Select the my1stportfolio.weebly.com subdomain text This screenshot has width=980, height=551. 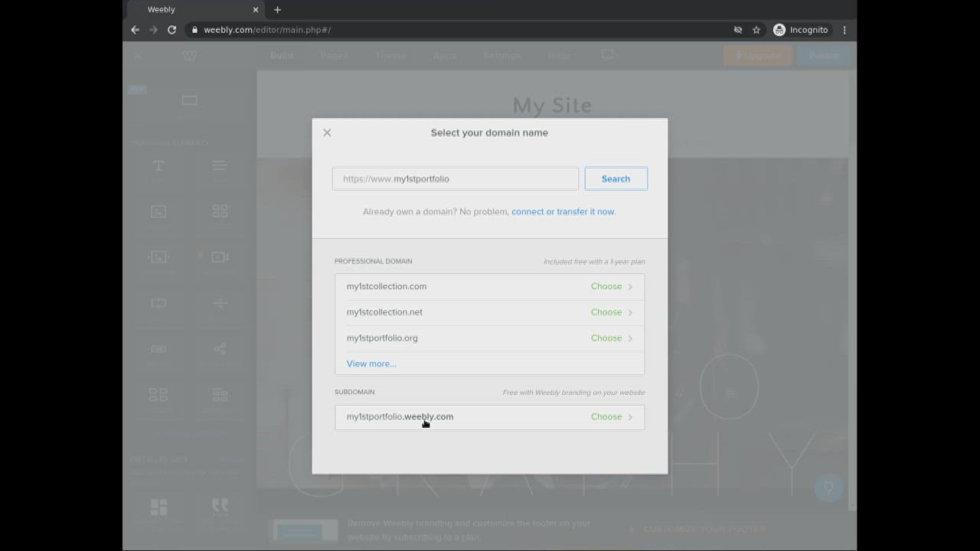pos(400,417)
